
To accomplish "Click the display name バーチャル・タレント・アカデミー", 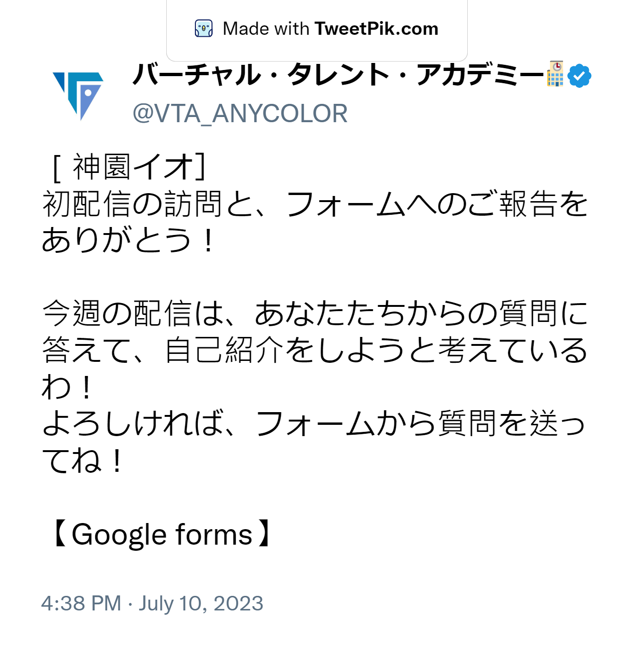I will click(x=338, y=75).
